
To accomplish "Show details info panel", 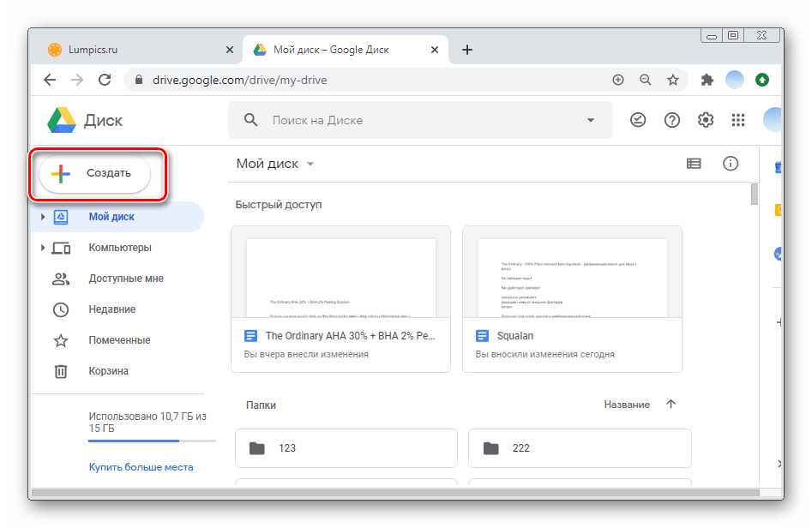I will coord(731,164).
